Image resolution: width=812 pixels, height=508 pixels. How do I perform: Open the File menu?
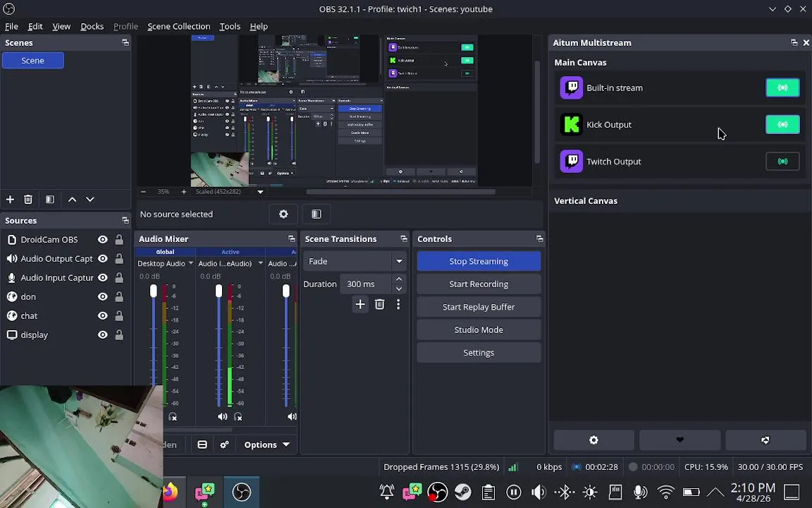coord(11,26)
